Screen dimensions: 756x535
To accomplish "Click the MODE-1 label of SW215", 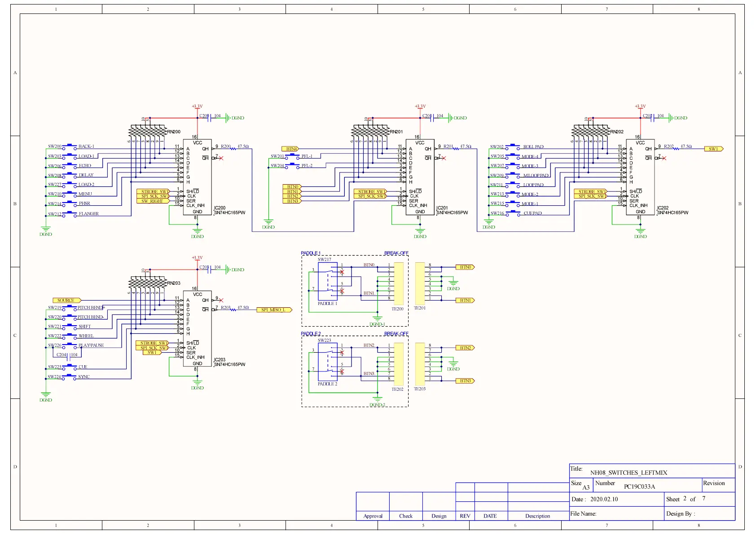I will pos(530,204).
